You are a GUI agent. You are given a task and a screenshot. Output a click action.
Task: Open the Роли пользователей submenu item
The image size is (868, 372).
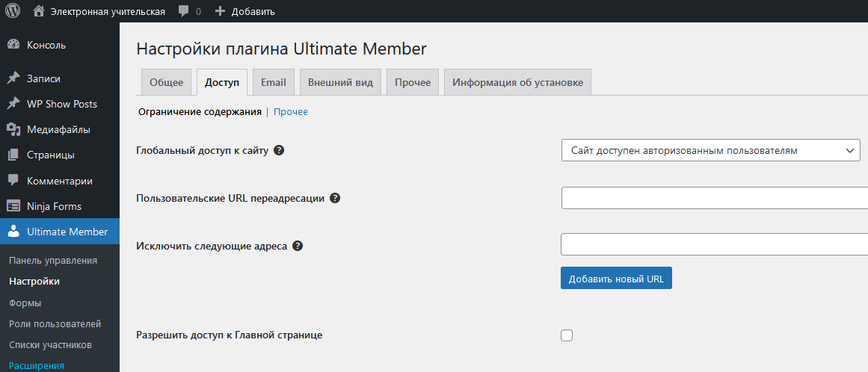pos(55,324)
